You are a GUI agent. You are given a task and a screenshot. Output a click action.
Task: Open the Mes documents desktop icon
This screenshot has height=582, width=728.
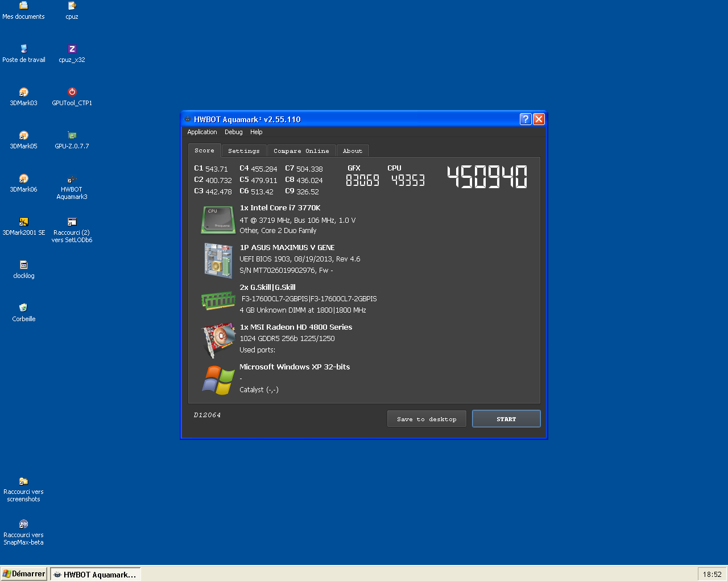pyautogui.click(x=23, y=11)
